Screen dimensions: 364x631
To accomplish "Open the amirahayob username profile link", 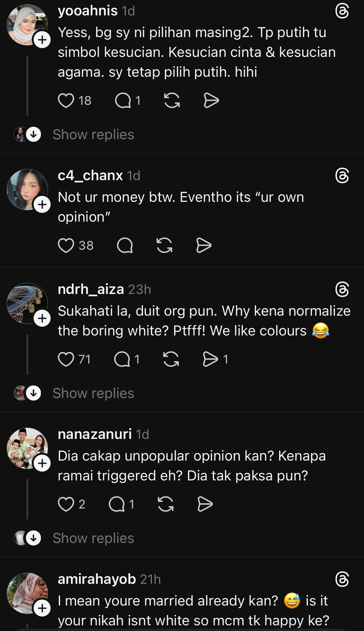I will click(x=97, y=579).
